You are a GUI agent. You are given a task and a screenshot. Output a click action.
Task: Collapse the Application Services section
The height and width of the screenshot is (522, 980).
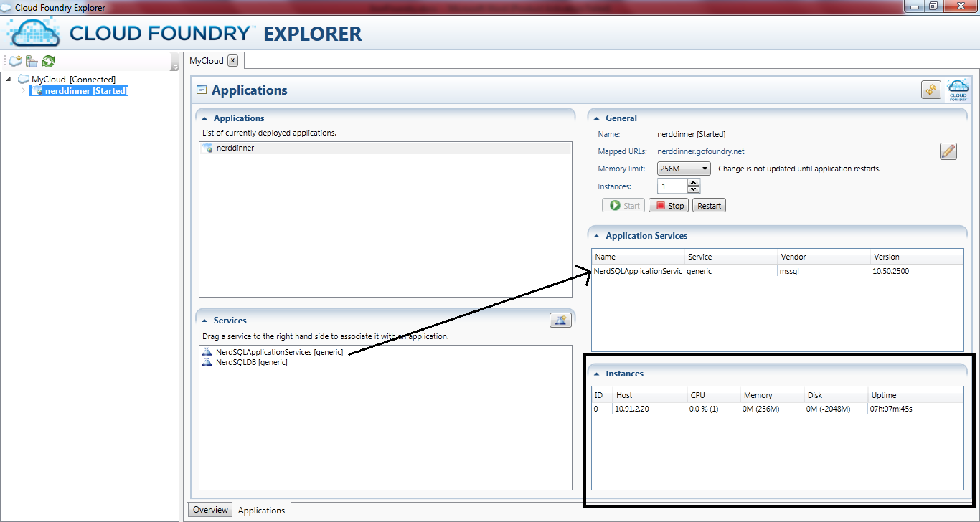click(596, 236)
